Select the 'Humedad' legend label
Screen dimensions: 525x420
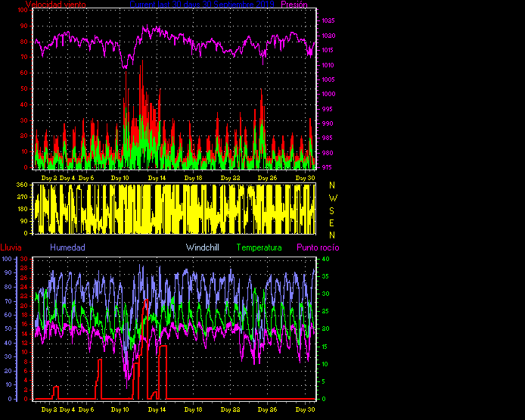click(67, 247)
